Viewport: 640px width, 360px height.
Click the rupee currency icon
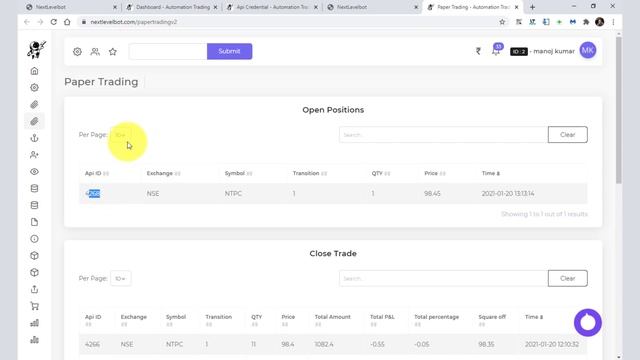pos(478,51)
